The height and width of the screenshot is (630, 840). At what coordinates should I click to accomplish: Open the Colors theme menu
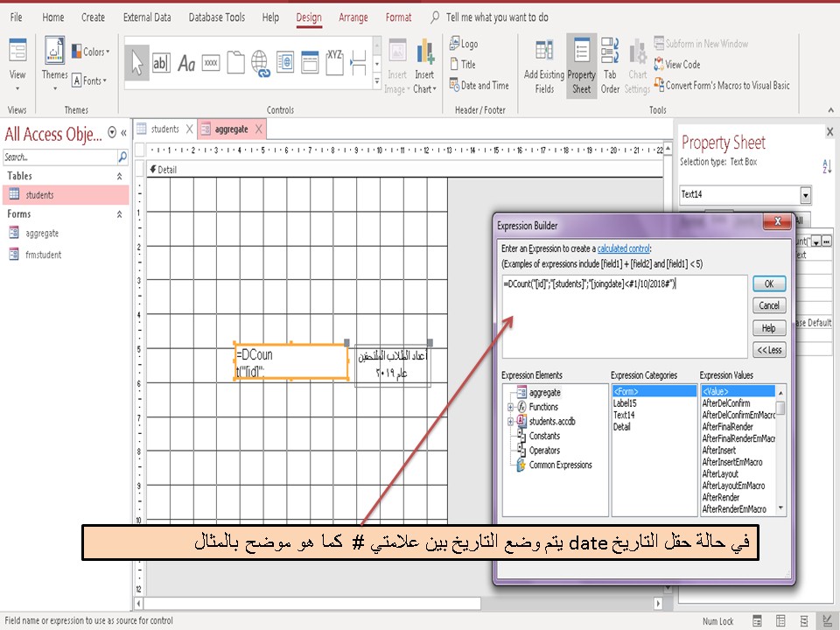pos(90,52)
